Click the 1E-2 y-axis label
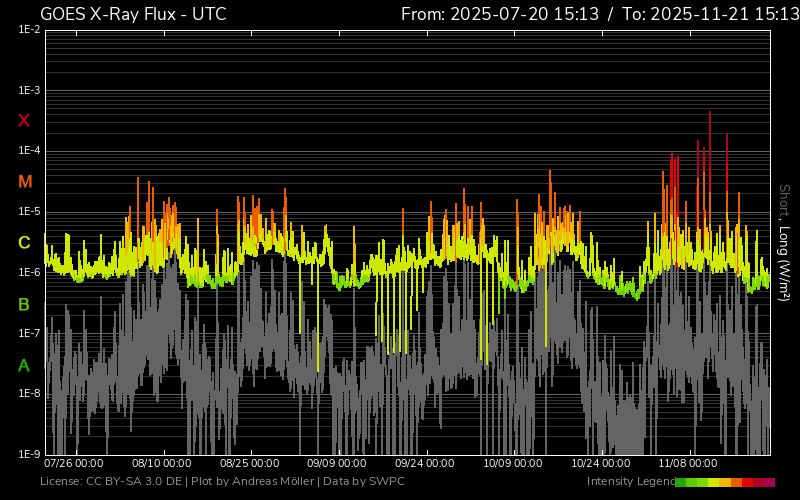 [29, 30]
